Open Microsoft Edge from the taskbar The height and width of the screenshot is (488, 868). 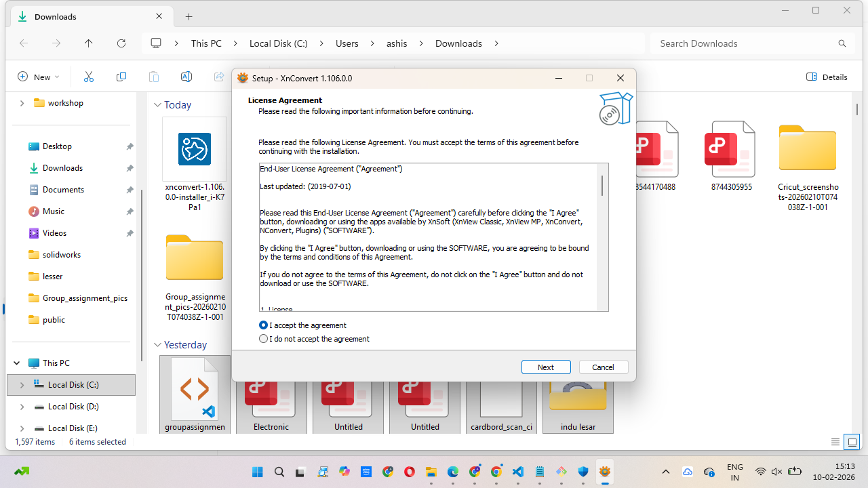coord(453,472)
